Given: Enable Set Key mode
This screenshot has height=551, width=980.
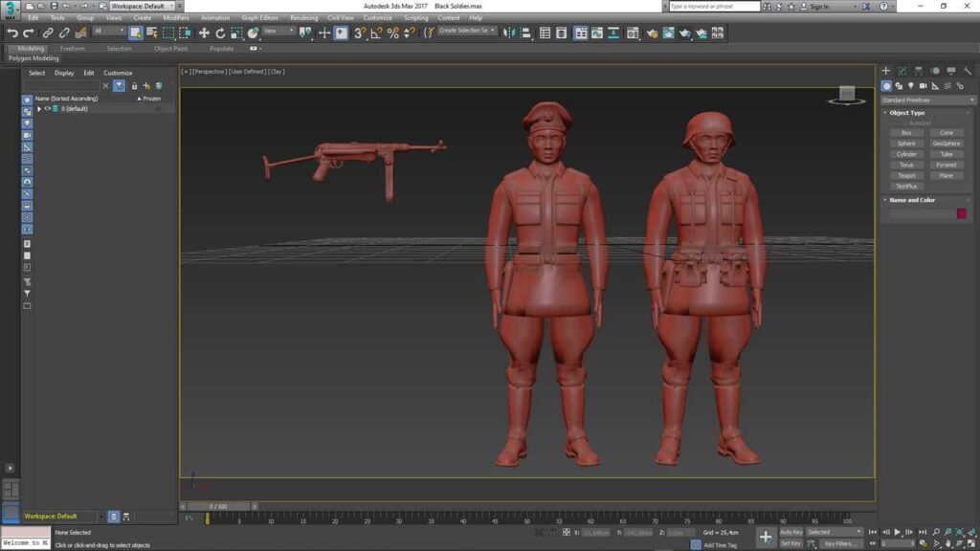Looking at the screenshot, I should (x=791, y=542).
